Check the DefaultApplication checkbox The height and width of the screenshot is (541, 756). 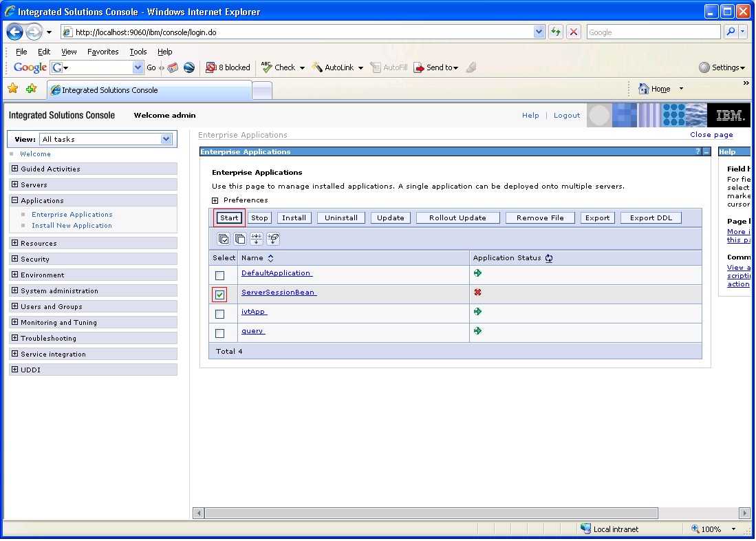[x=220, y=275]
